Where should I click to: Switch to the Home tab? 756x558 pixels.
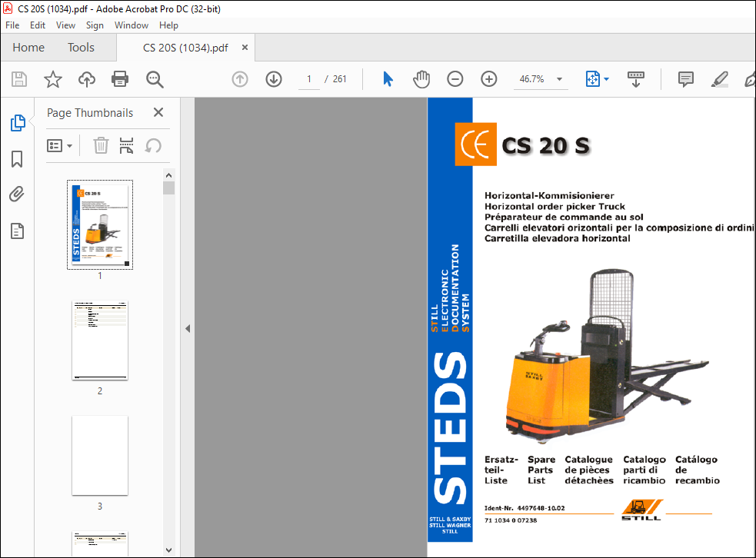tap(28, 47)
